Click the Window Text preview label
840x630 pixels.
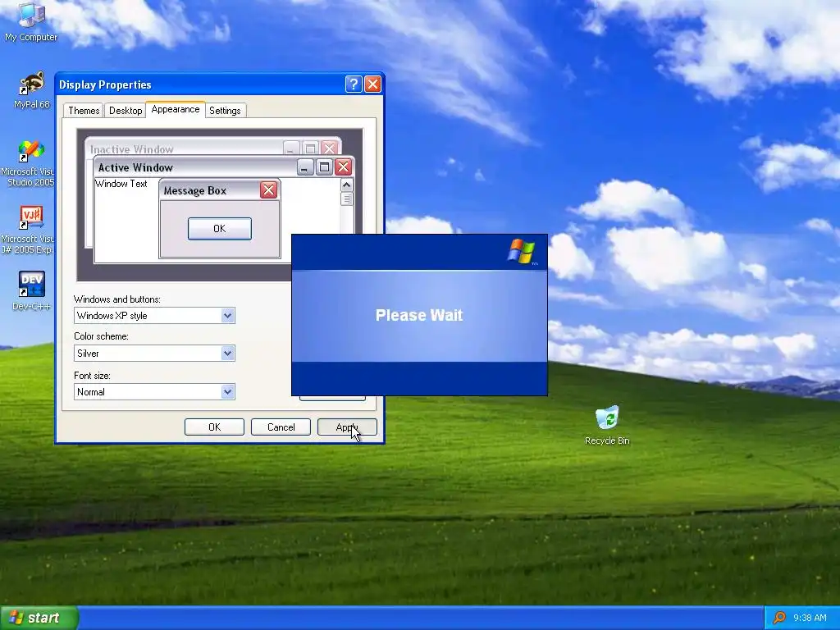click(121, 184)
